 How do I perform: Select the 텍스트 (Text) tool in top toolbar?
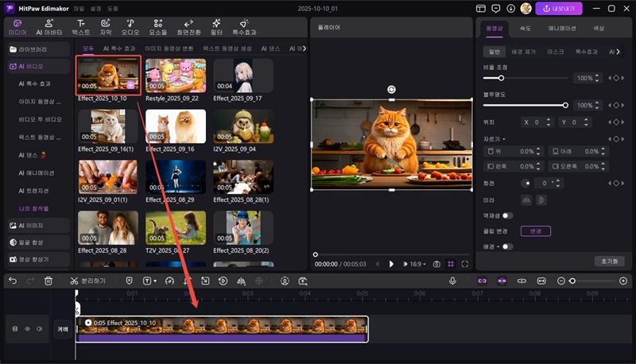(x=80, y=27)
